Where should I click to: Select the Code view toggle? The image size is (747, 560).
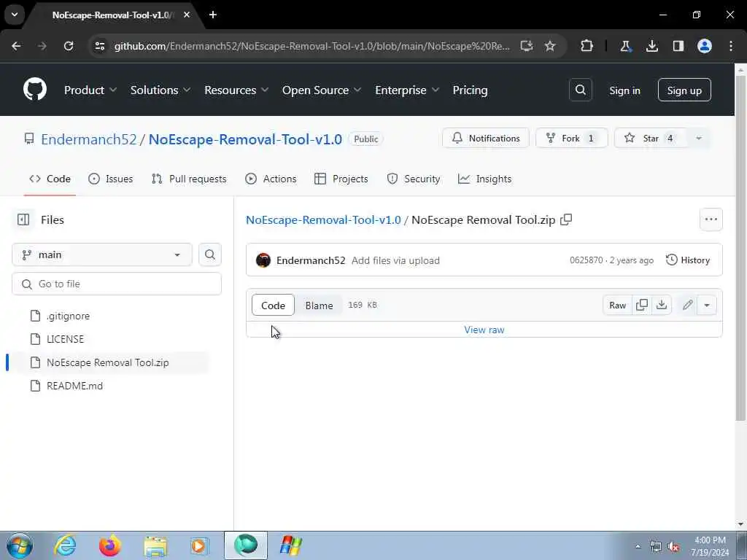[273, 306]
